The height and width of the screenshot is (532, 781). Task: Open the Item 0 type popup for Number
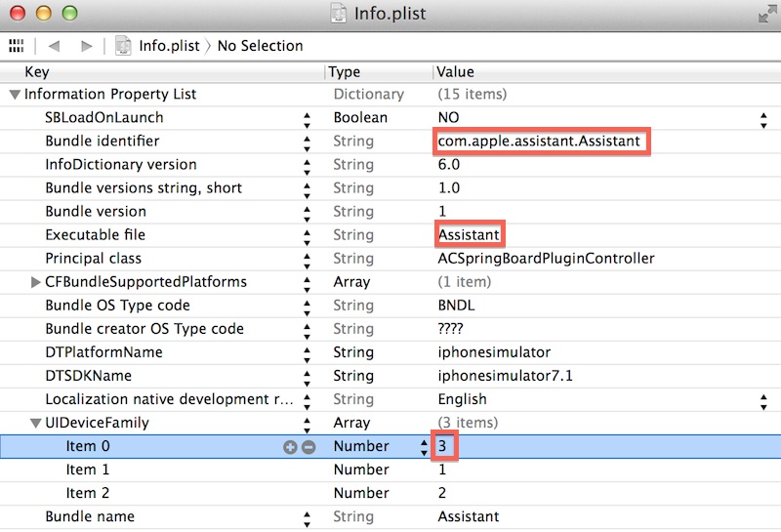[424, 447]
